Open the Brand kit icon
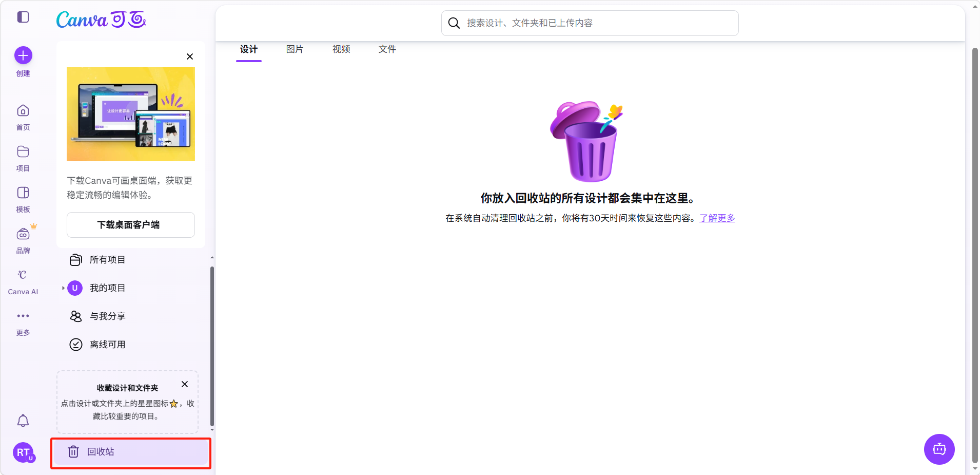Screen dimensions: 980x475 pos(23,234)
